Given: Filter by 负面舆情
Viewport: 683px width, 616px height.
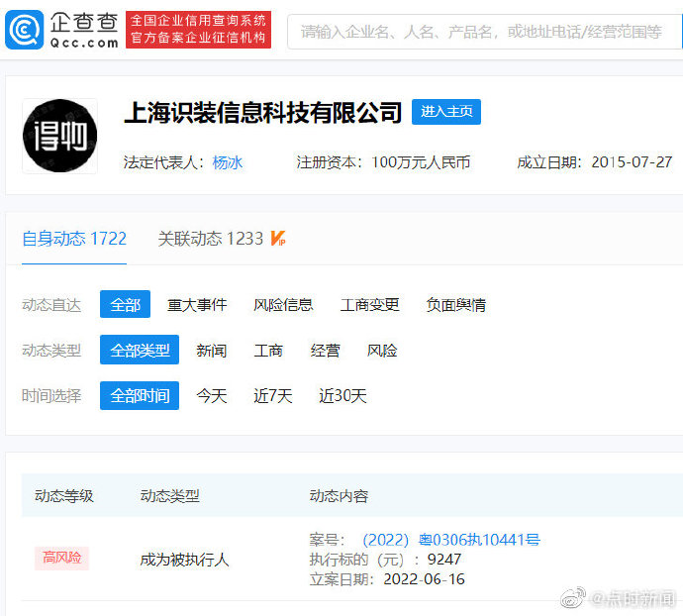Looking at the screenshot, I should [x=455, y=305].
